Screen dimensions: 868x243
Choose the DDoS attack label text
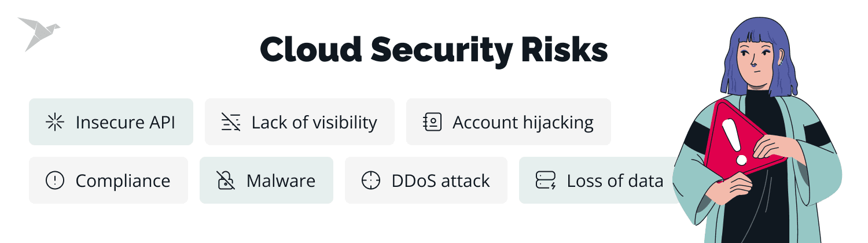tap(440, 181)
